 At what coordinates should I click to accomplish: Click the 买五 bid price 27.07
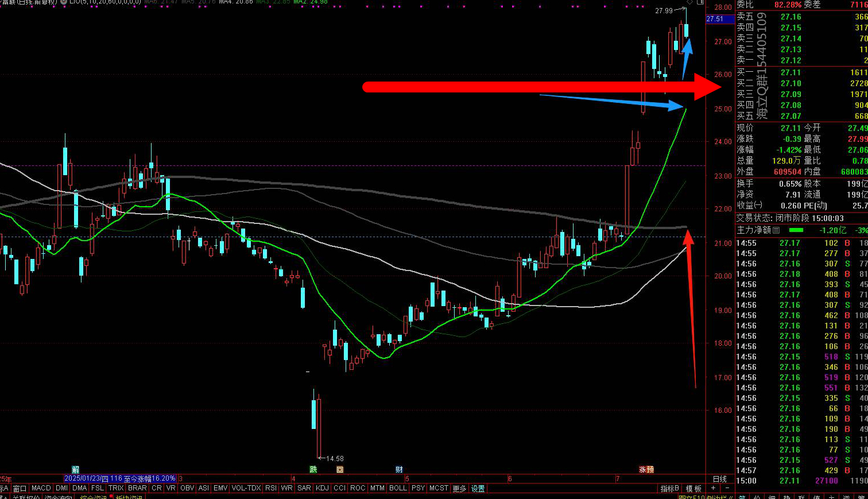click(791, 116)
